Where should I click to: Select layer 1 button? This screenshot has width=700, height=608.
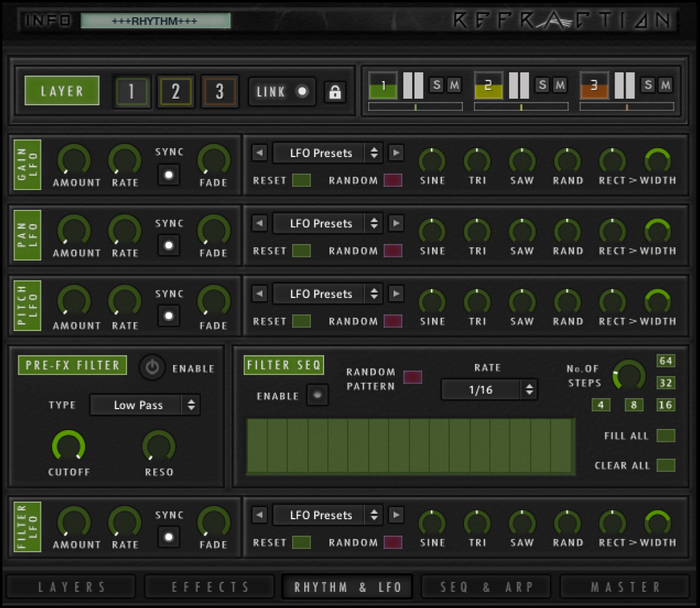pyautogui.click(x=131, y=91)
